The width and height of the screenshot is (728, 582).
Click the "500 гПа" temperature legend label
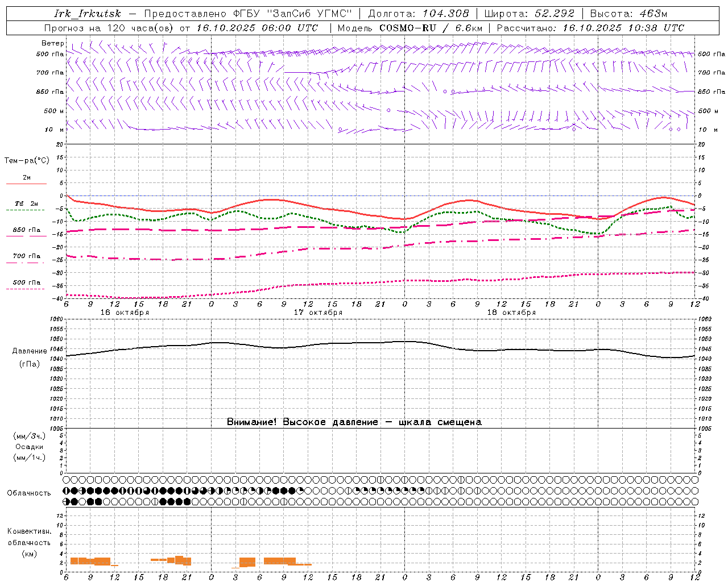(27, 282)
